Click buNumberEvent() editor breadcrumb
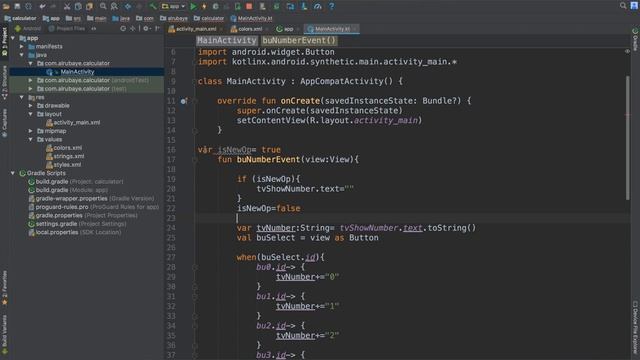This screenshot has height=360, width=640. pyautogui.click(x=299, y=40)
